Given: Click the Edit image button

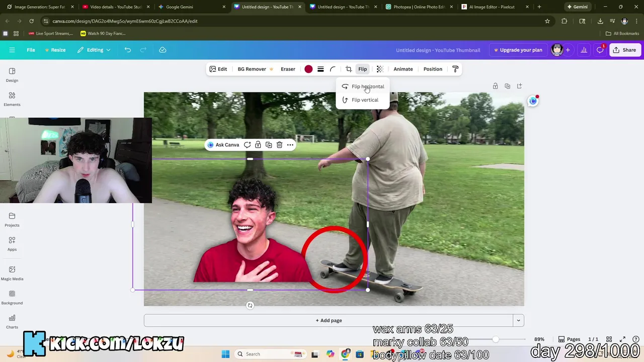Looking at the screenshot, I should point(218,69).
